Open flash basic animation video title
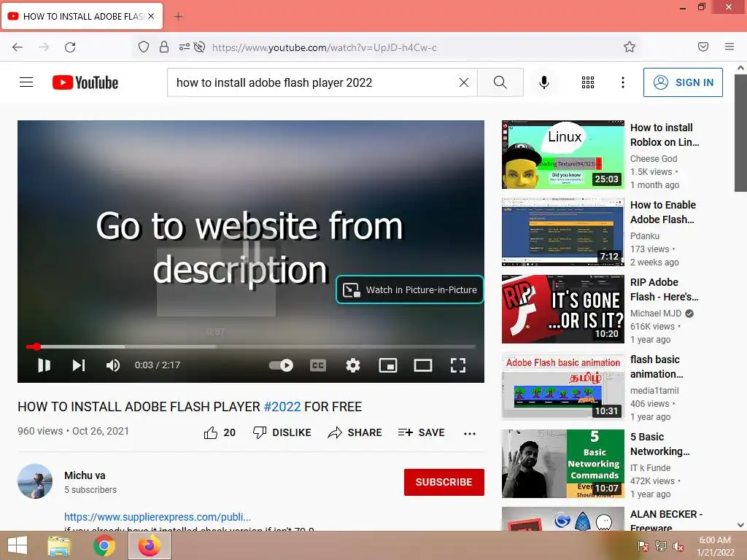Viewport: 747px width, 560px height. (x=657, y=367)
